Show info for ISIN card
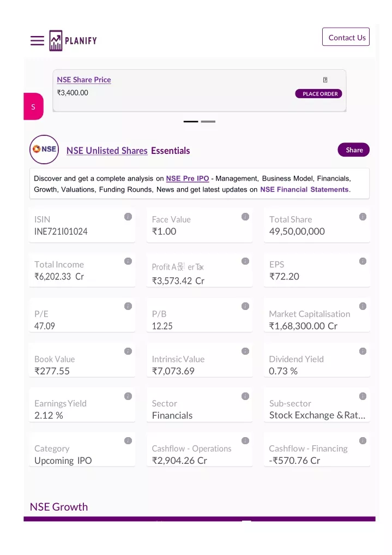Viewport: 392px width, 555px height. click(x=128, y=217)
